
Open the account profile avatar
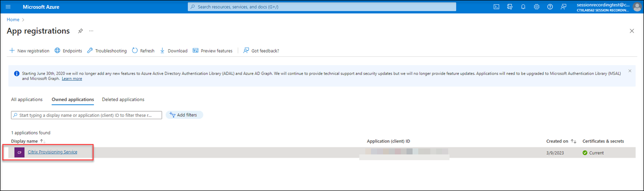637,7
